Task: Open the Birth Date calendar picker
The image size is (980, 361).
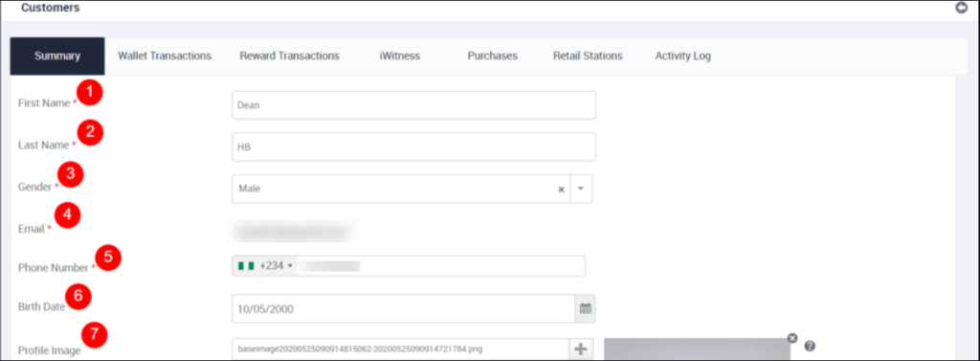Action: pos(585,308)
